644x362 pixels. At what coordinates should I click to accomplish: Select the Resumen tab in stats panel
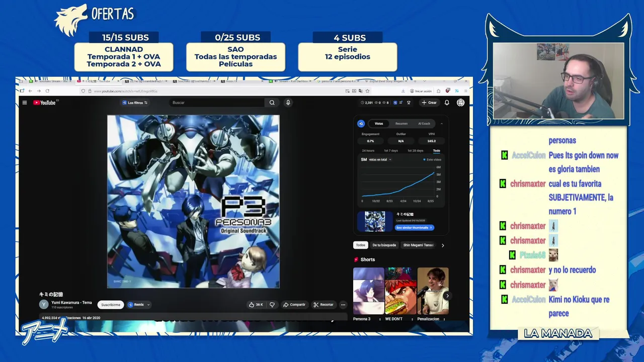tap(401, 124)
